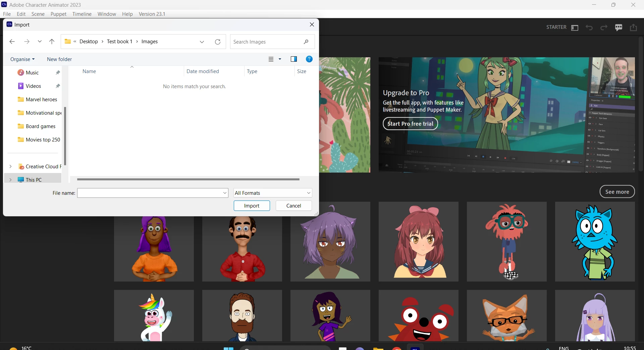
Task: Click the share/export icon in header
Action: [634, 27]
